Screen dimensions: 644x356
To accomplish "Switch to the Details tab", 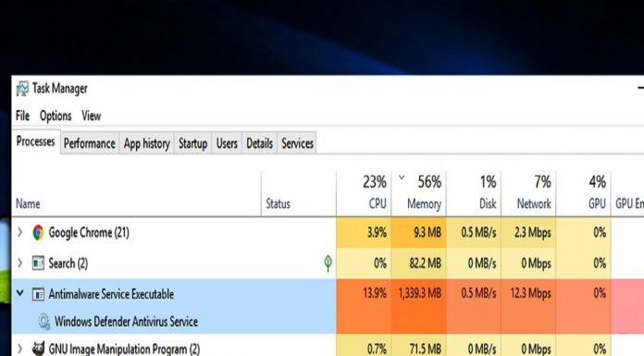I will click(260, 143).
